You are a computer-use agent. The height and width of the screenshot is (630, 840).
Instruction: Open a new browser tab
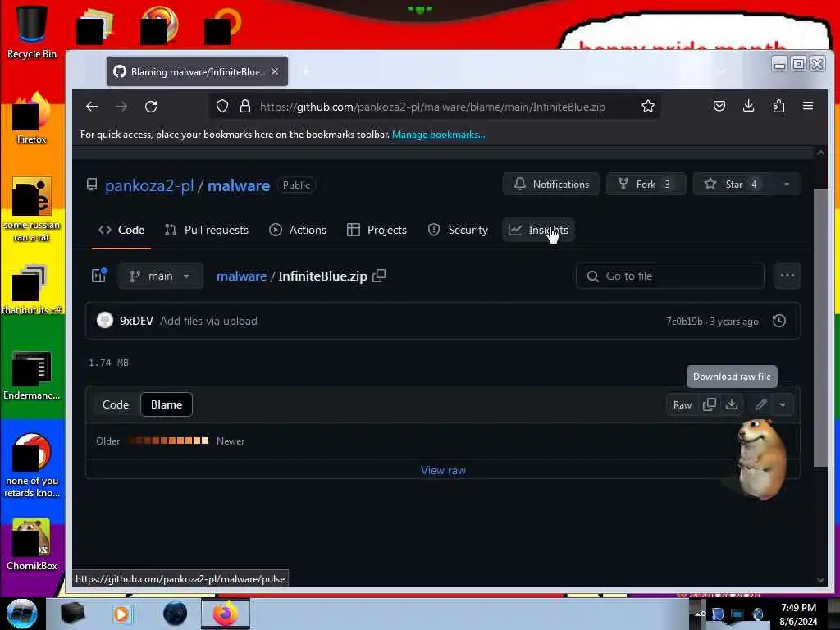(306, 71)
